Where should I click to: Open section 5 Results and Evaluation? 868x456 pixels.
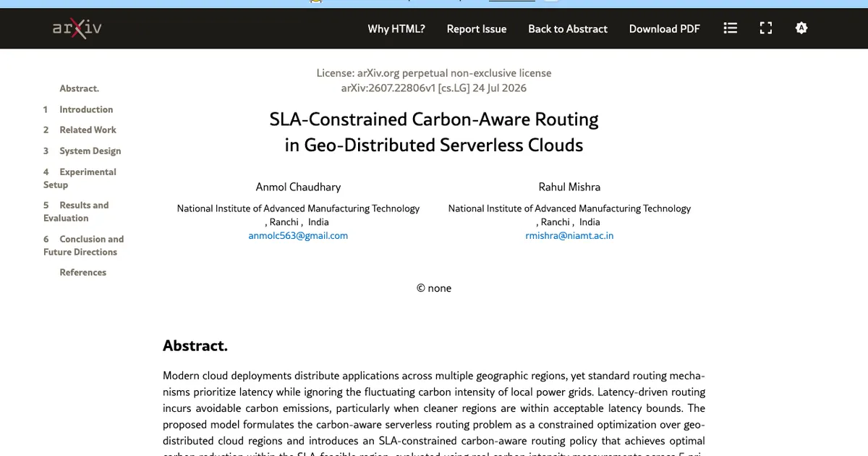(76, 211)
